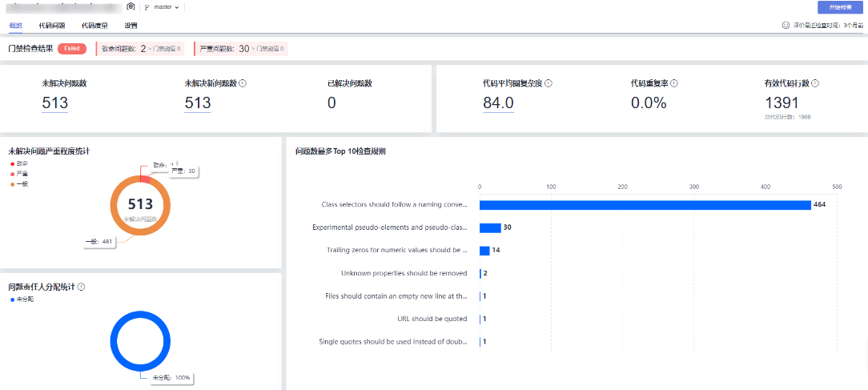Click the 'Unknown properties should be removed' label
868x390 pixels.
(404, 273)
